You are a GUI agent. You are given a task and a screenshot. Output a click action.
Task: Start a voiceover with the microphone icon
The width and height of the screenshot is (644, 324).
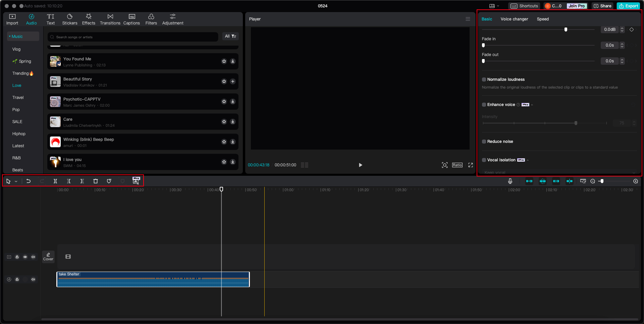(x=510, y=181)
